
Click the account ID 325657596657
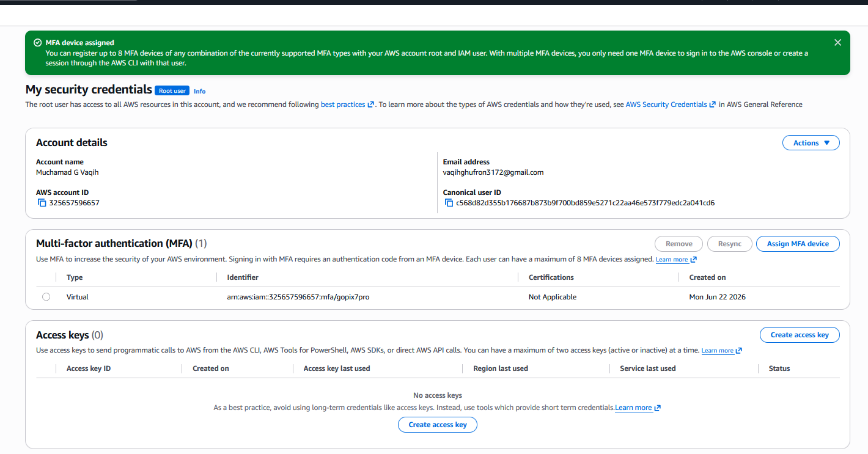[x=74, y=203]
